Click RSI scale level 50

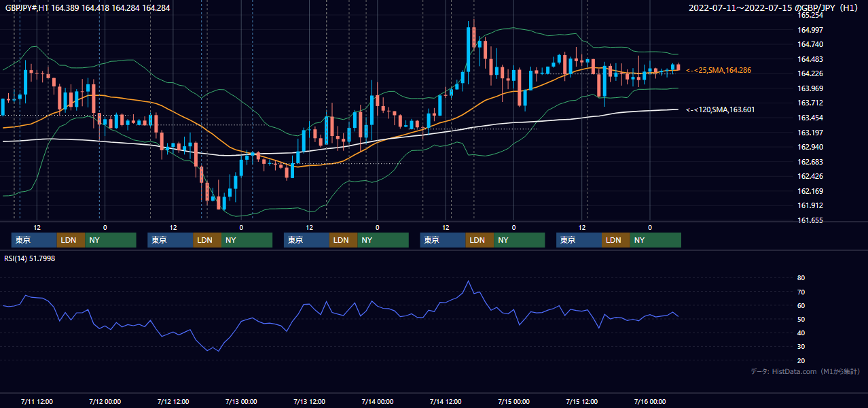tap(801, 319)
